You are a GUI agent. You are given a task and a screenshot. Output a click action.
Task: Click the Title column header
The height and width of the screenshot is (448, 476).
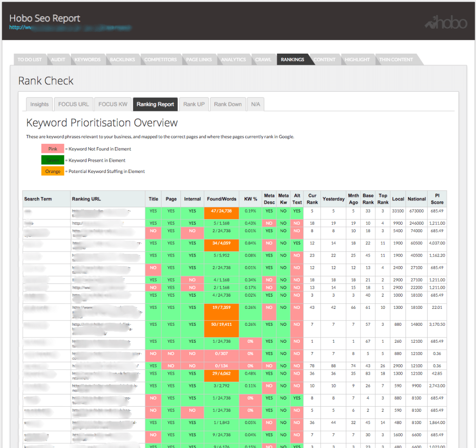click(153, 199)
